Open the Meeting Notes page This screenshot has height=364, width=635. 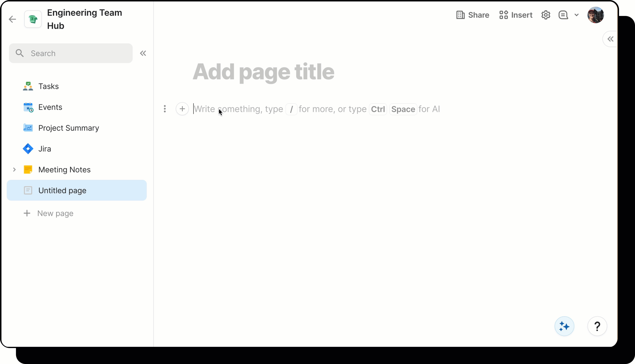click(65, 169)
